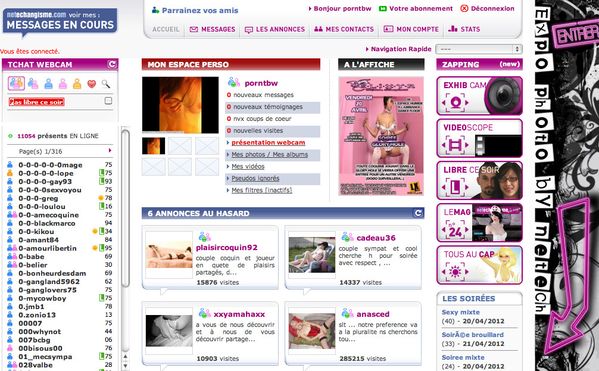Select user 0-0-greg in chat list

pos(38,198)
